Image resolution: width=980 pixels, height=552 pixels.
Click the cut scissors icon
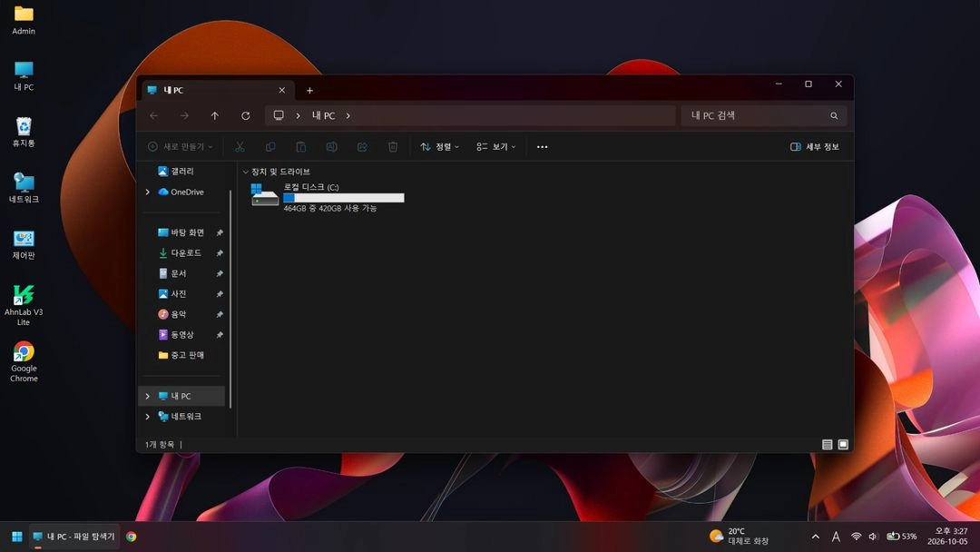240,147
